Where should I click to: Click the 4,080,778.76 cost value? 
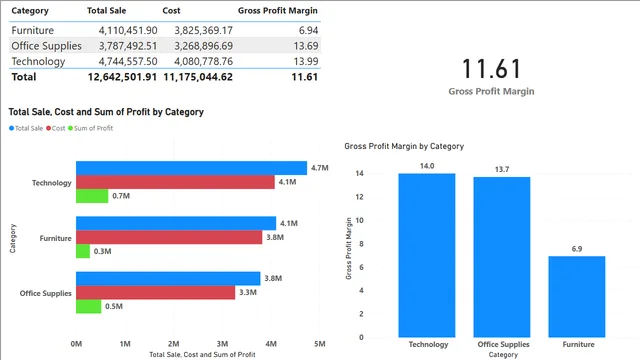tap(203, 61)
